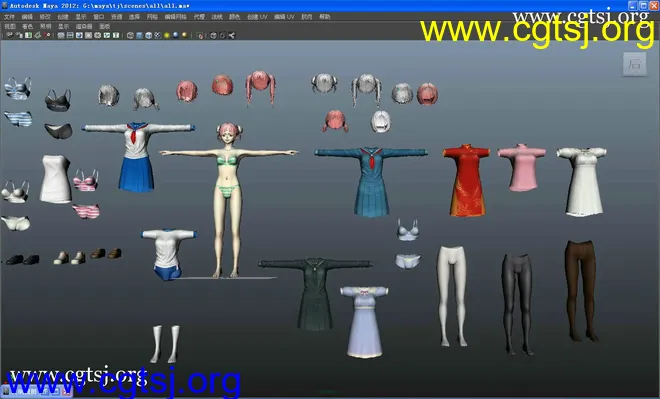Select the dark green long-sleeve dress model
This screenshot has height=399, width=660.
pyautogui.click(x=315, y=293)
